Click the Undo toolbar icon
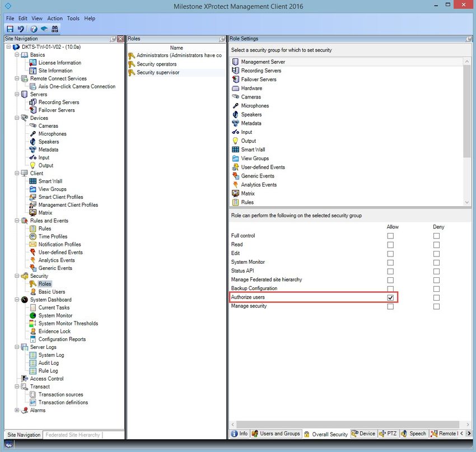Viewport: 476px width, 452px height. coord(21,29)
